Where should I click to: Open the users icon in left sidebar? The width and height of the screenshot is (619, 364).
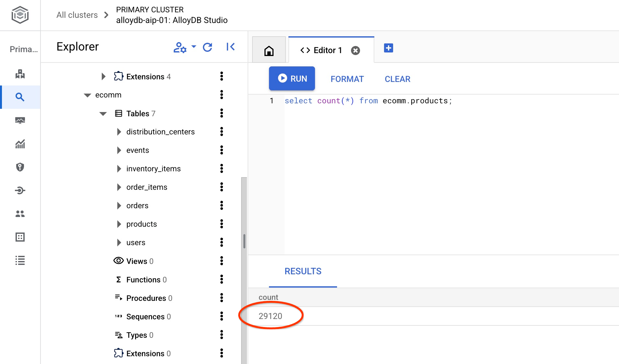click(x=20, y=214)
